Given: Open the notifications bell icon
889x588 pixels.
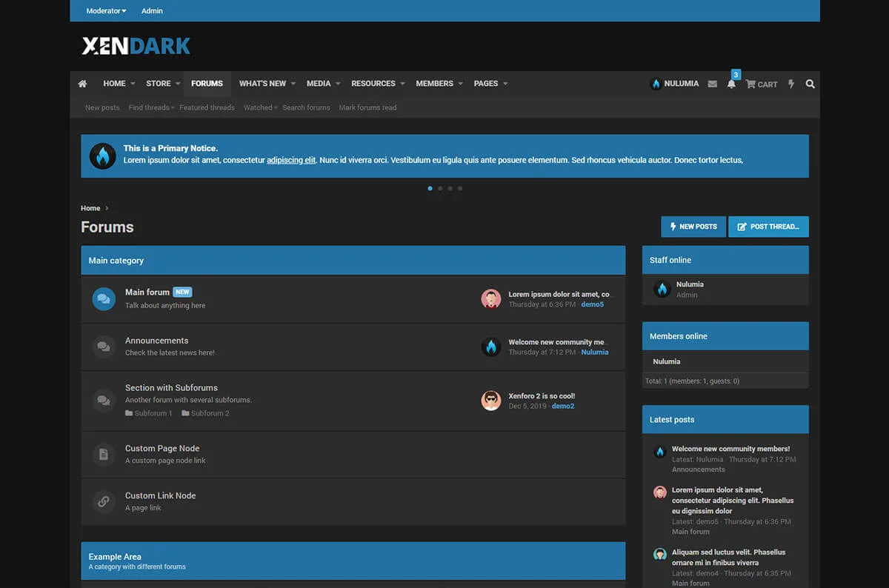Looking at the screenshot, I should tap(731, 84).
